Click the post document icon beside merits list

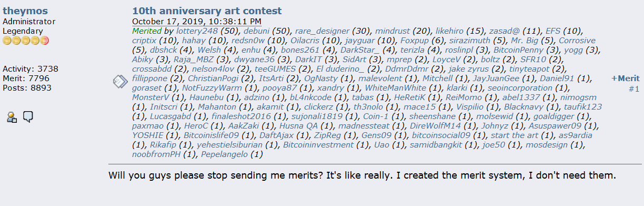coord(119,81)
